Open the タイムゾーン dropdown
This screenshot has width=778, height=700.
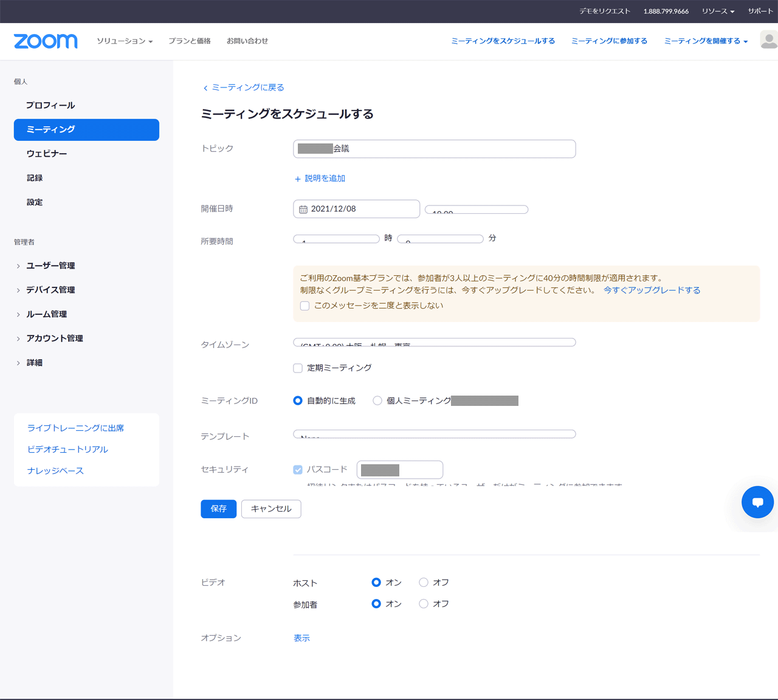(x=435, y=342)
